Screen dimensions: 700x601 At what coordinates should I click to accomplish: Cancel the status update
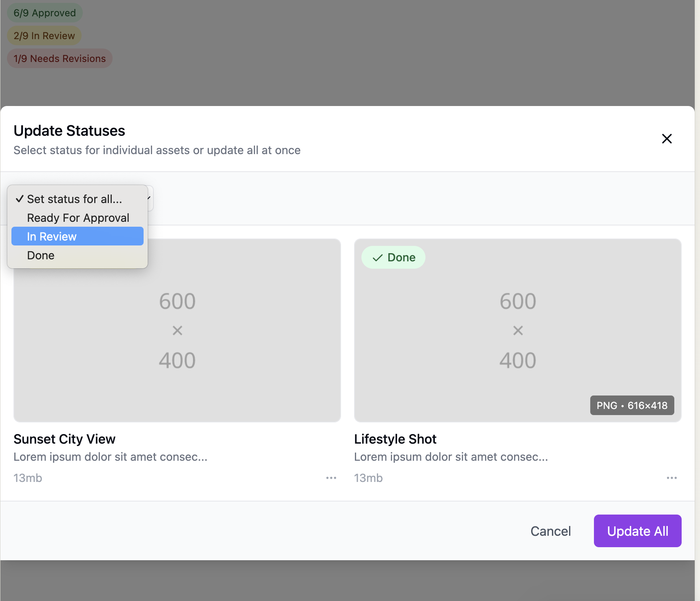tap(550, 531)
